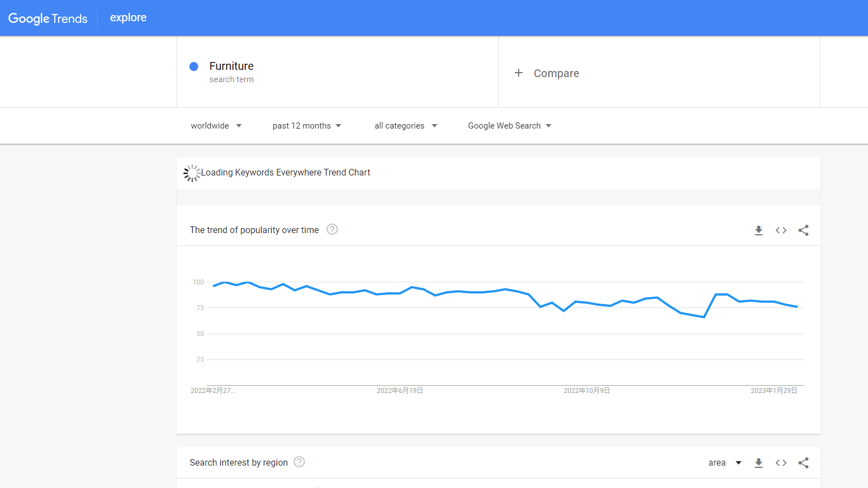Open embed code for popularity trend chart
868x488 pixels.
(781, 230)
